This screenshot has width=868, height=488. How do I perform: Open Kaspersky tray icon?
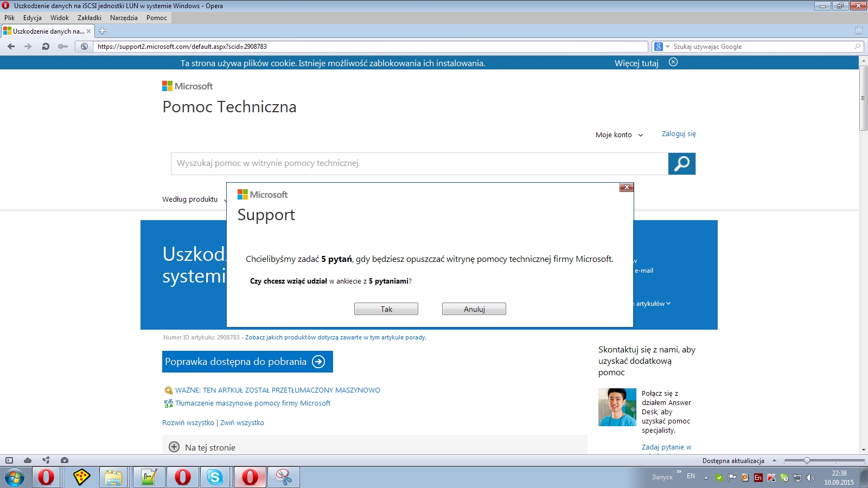pos(771,478)
